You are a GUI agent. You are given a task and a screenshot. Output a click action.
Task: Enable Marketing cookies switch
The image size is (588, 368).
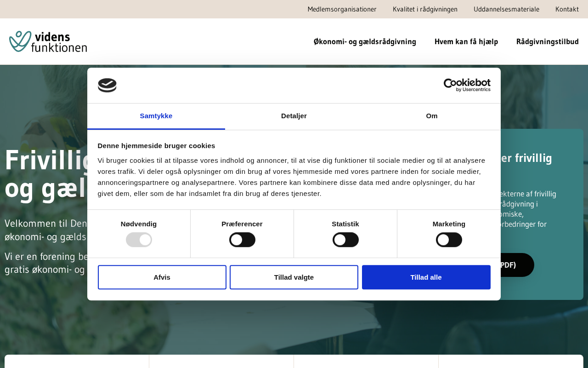(449, 240)
